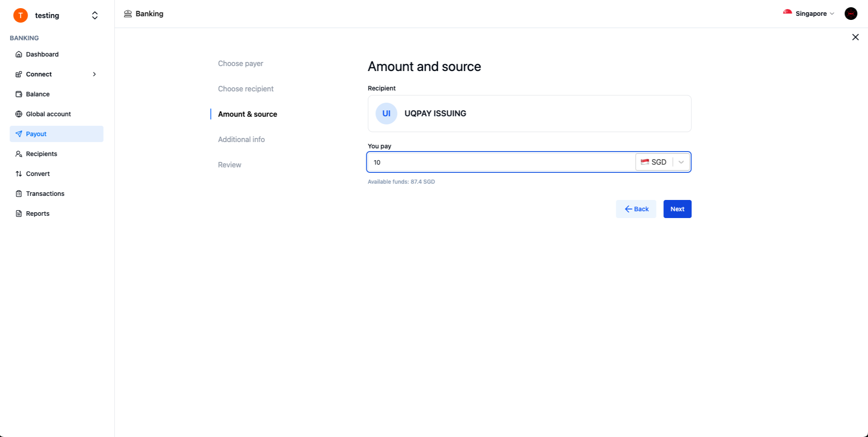Click the Dashboard home icon
This screenshot has height=437, width=868.
pyautogui.click(x=19, y=54)
